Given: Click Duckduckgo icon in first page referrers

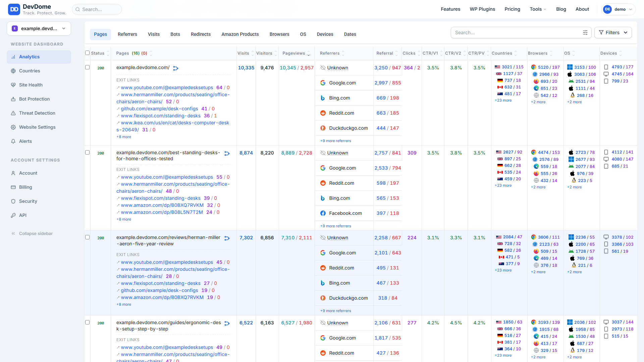Looking at the screenshot, I should [323, 128].
